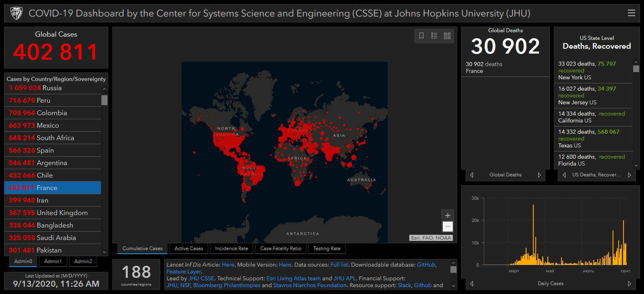Open Stavros Niarchos Foundation link
Image resolution: width=644 pixels, height=294 pixels.
point(310,285)
